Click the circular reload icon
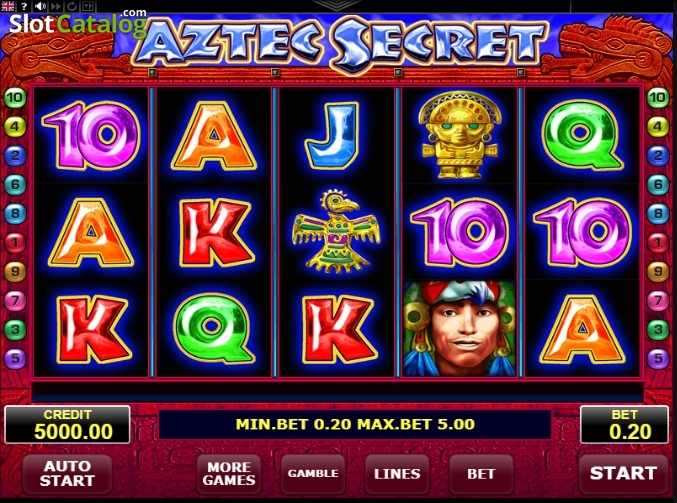677x503 pixels. pos(72,6)
